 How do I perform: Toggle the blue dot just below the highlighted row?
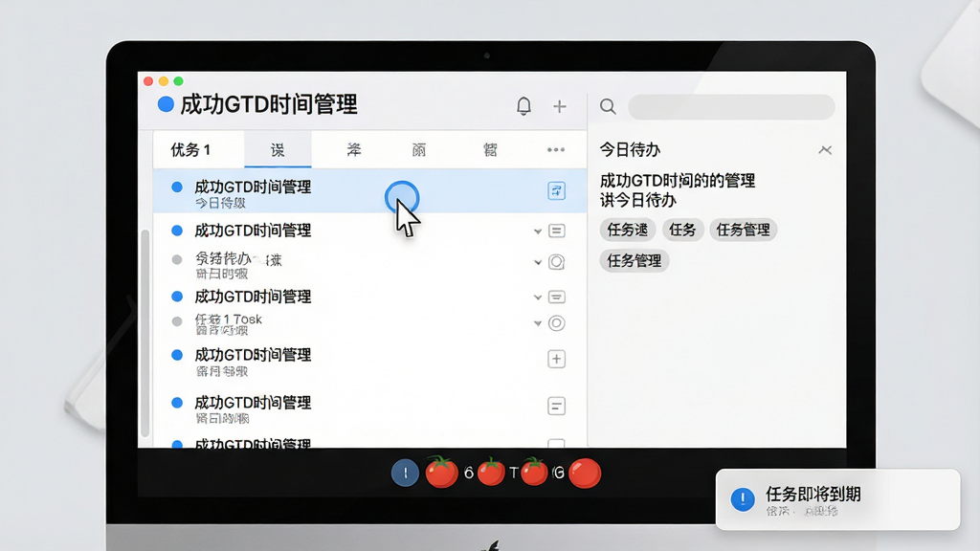(x=177, y=231)
